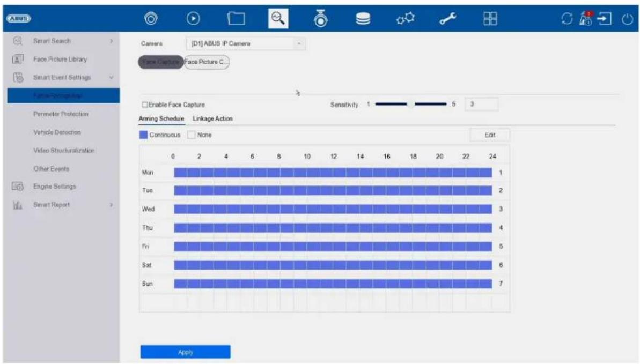Open the Storage disk stack icon
The height and width of the screenshot is (364, 640).
363,19
